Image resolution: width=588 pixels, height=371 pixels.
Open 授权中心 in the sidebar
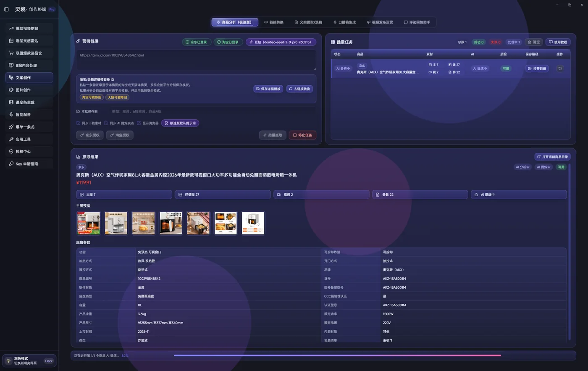click(29, 151)
